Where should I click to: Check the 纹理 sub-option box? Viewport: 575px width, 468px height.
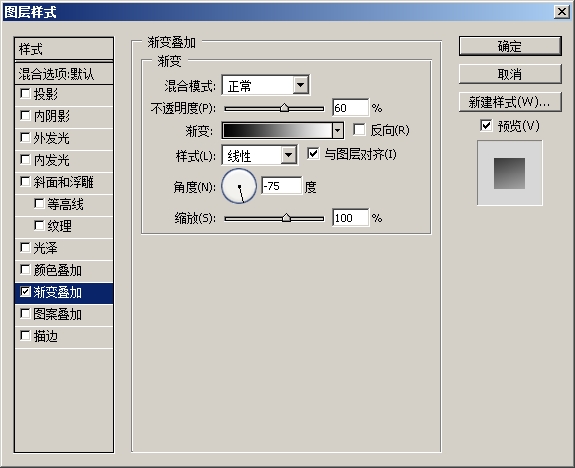[x=39, y=226]
